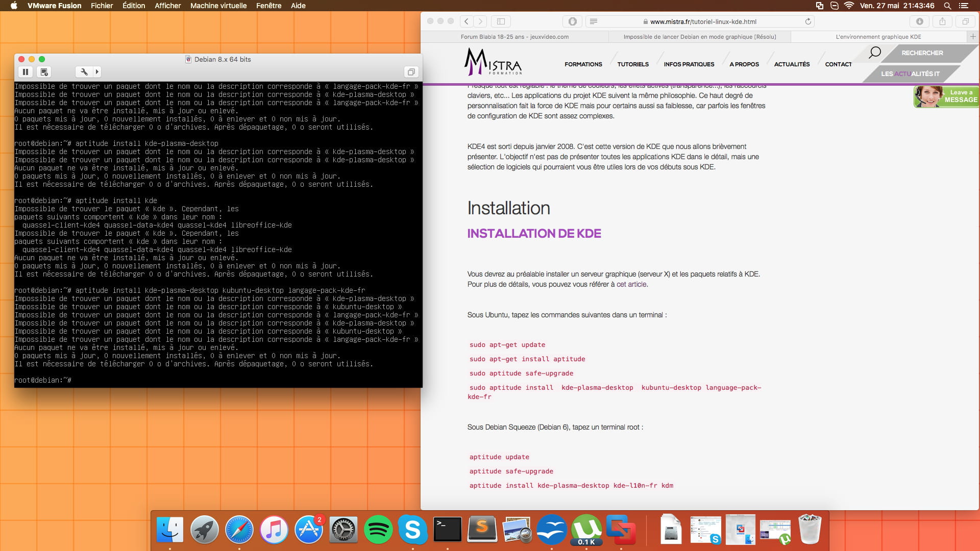
Task: Add a new Safari tab
Action: [973, 37]
